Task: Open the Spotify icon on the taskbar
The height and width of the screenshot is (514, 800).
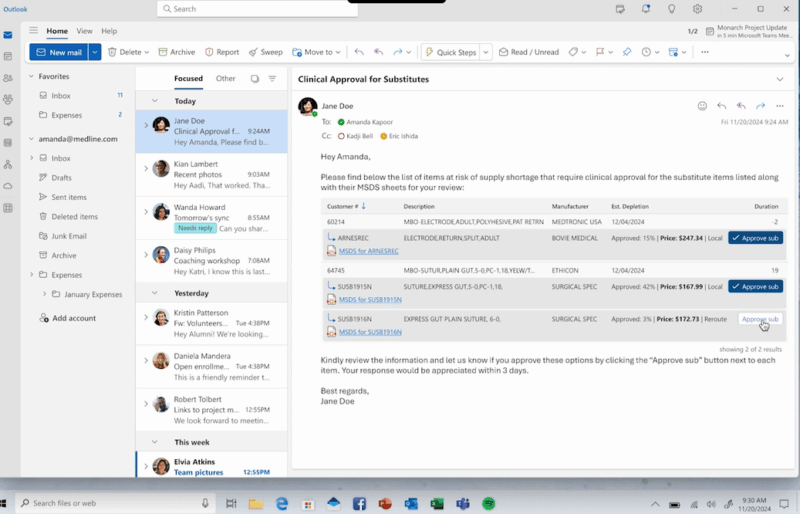Action: coord(489,503)
